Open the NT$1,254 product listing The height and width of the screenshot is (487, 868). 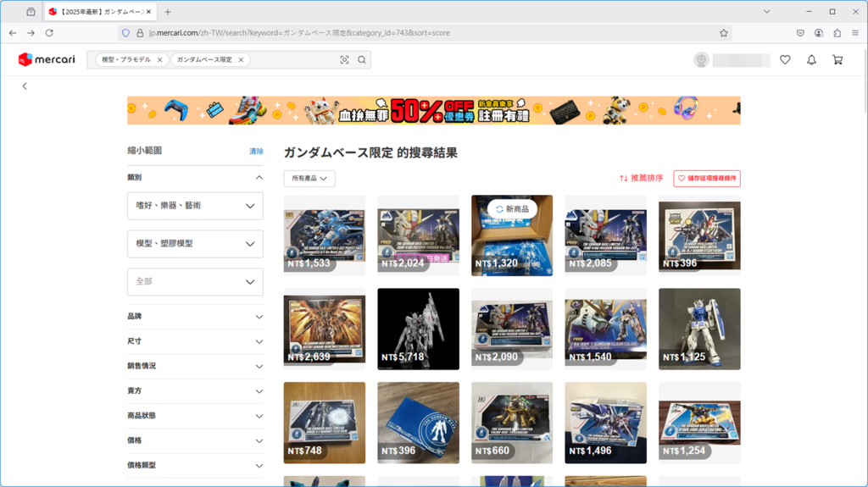tap(699, 423)
